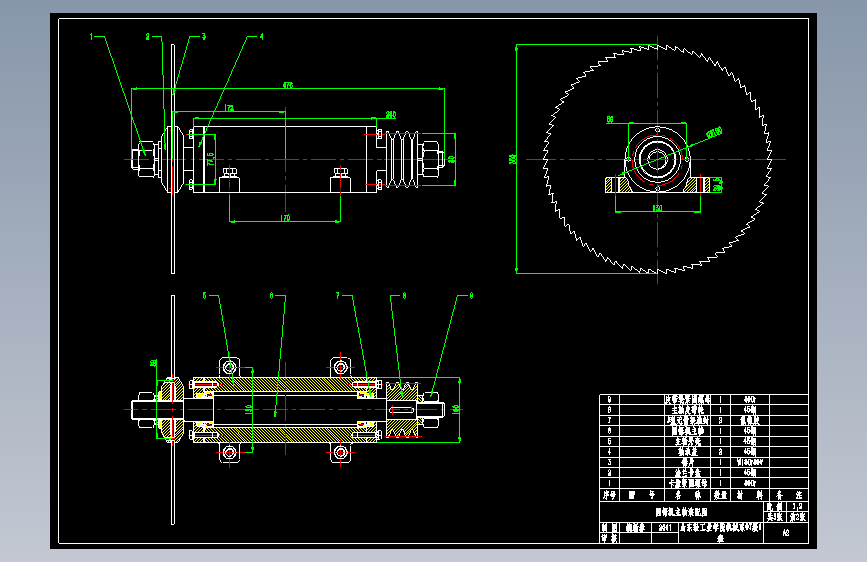Click the 1:2 scale cell in title block

pyautogui.click(x=797, y=506)
